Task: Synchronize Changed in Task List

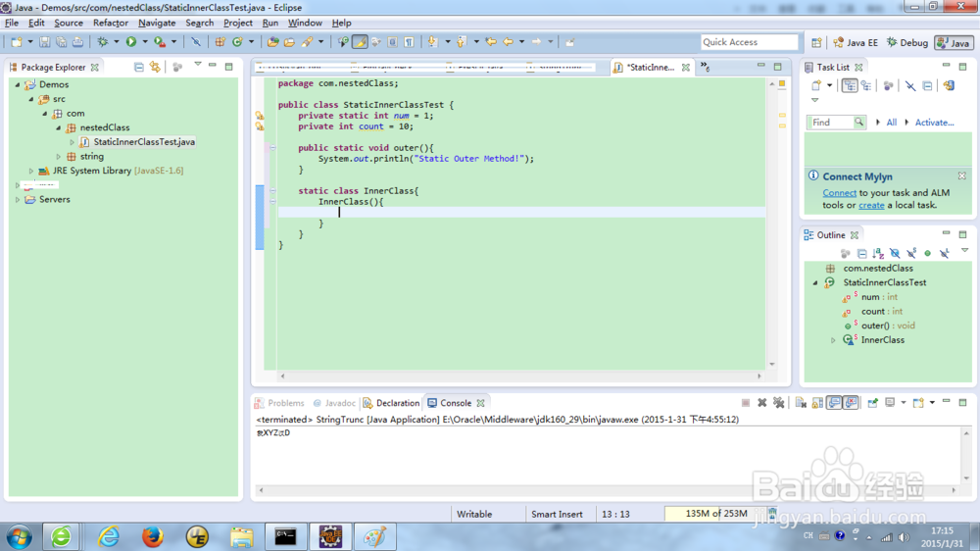Action: pos(949,85)
